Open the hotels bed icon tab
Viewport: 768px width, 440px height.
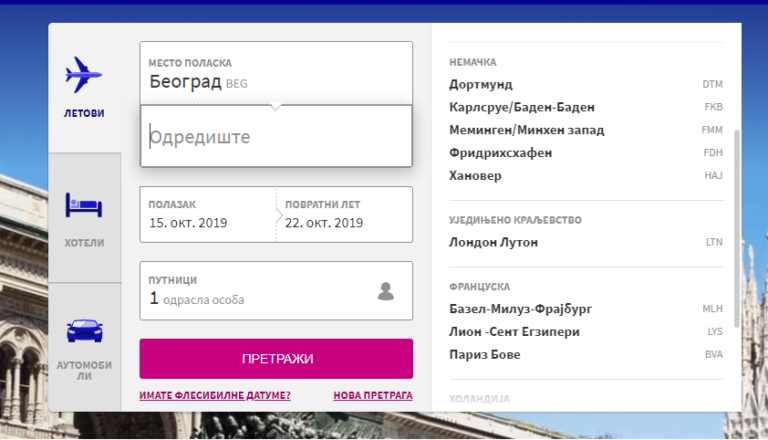(84, 205)
